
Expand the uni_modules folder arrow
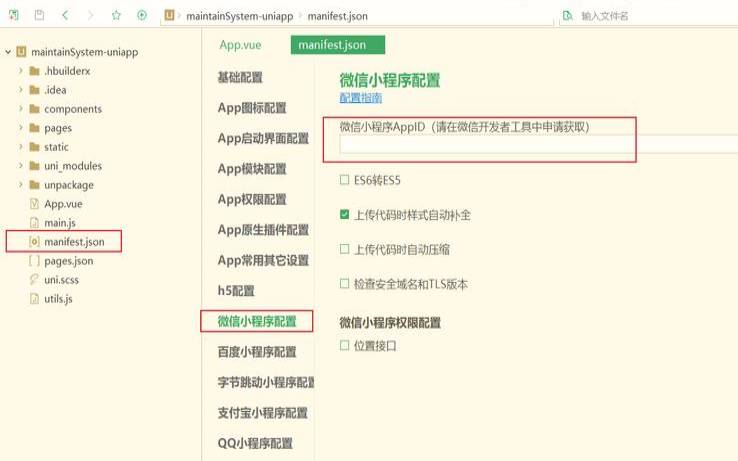[x=21, y=165]
